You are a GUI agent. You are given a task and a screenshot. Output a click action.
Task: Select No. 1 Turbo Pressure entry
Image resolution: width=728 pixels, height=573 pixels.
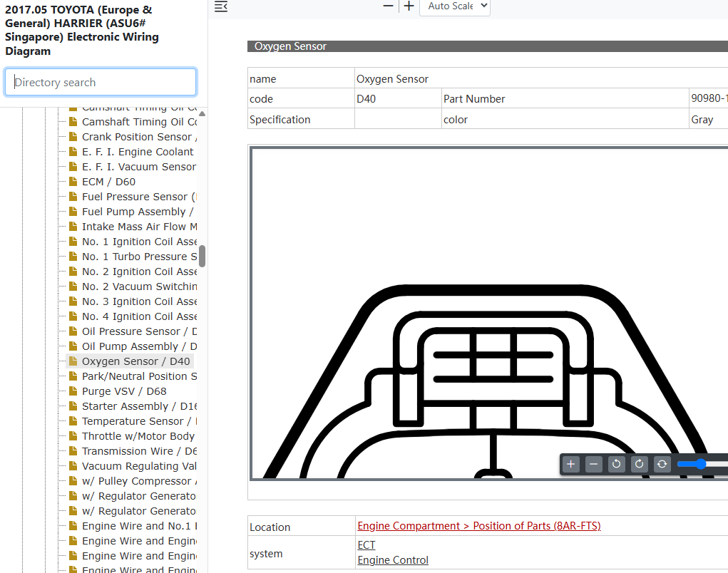point(139,257)
